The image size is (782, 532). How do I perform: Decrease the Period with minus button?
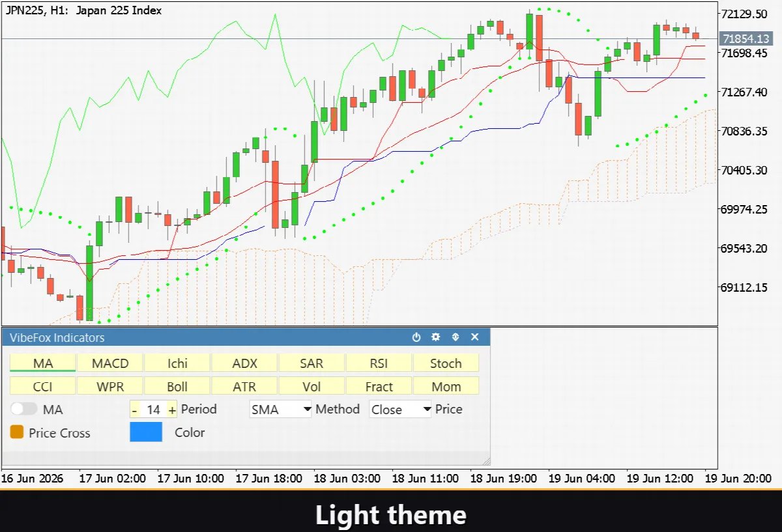pyautogui.click(x=134, y=410)
